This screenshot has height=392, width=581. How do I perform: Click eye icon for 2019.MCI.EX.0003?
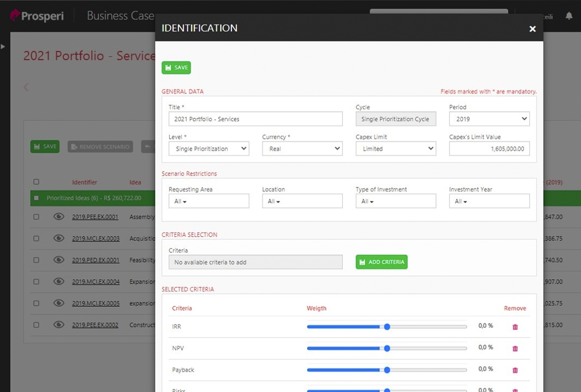59,238
